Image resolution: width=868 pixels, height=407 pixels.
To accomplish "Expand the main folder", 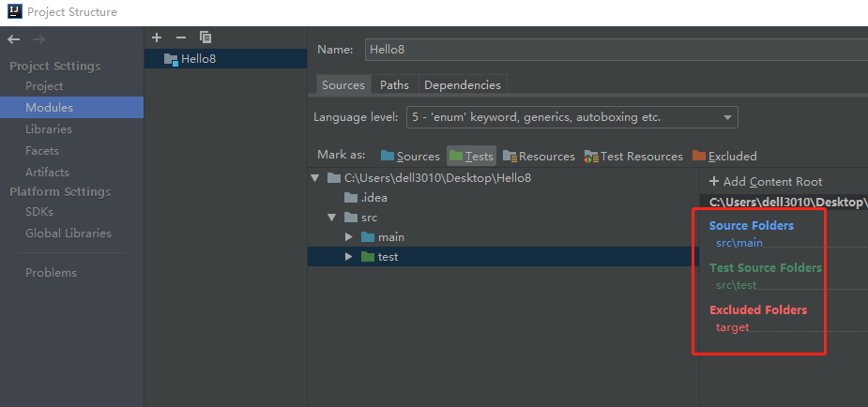I will 349,237.
